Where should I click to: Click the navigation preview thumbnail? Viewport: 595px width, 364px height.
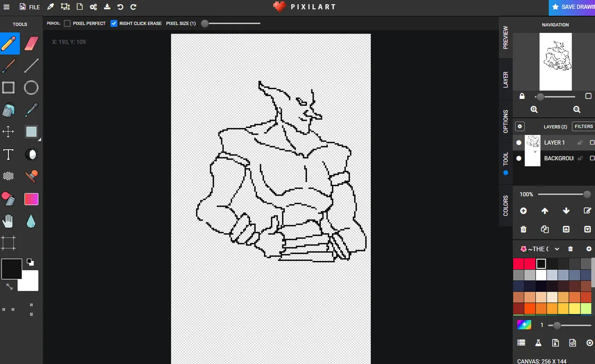click(555, 62)
